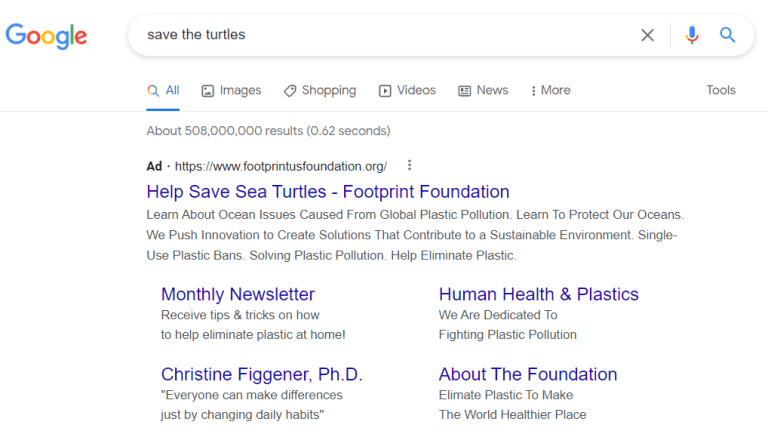The width and height of the screenshot is (768, 434).
Task: Open the Tools filter options
Action: (721, 90)
